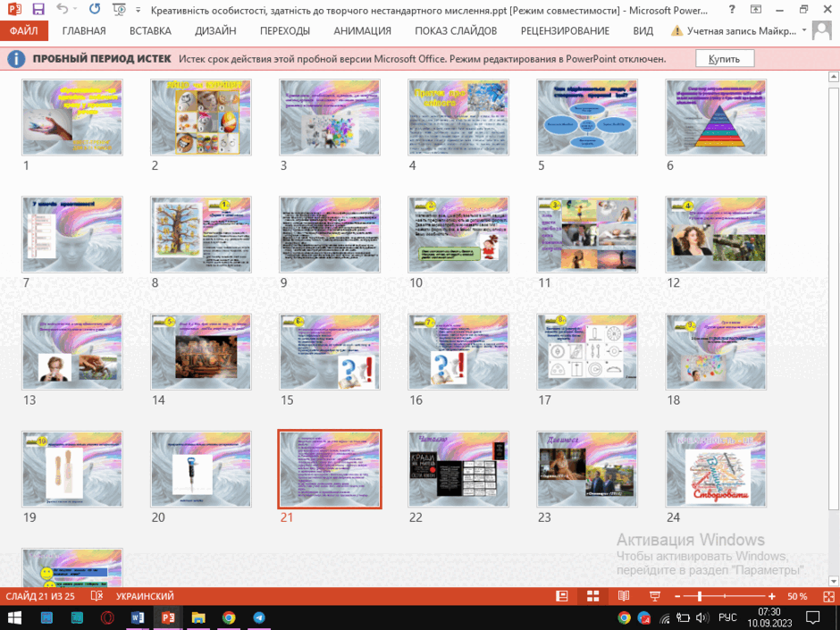Image resolution: width=840 pixels, height=630 pixels.
Task: Open the ФАЙЛ tab
Action: 24,31
